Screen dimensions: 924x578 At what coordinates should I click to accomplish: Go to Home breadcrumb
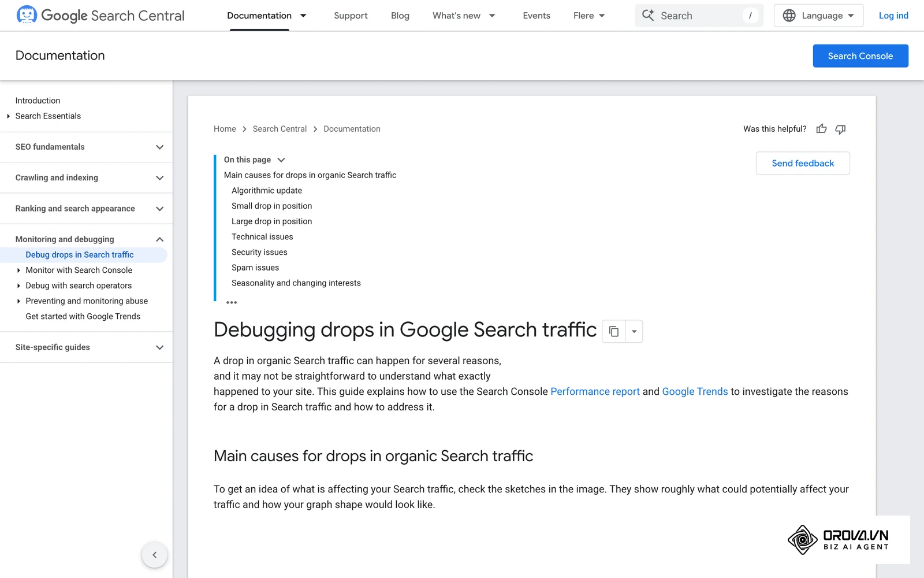[x=225, y=129]
